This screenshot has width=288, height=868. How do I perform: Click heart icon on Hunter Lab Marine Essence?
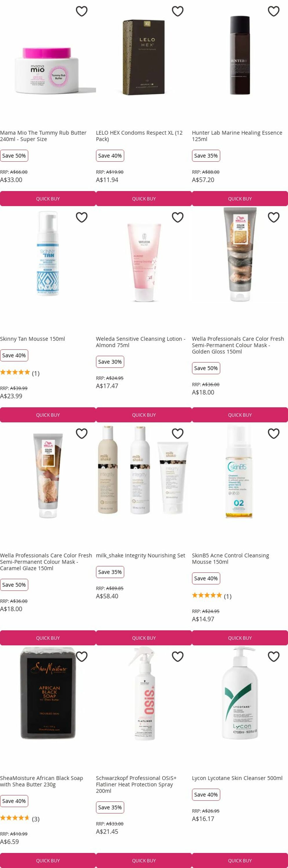click(274, 11)
